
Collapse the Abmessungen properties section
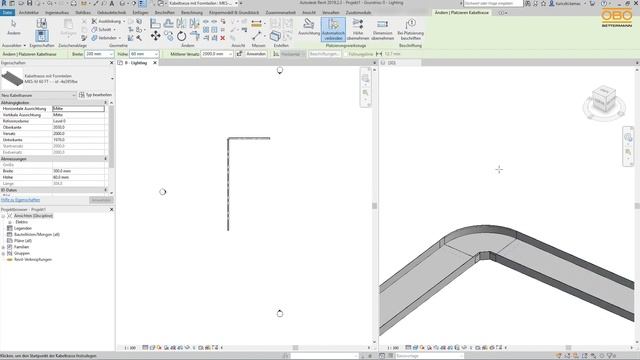106,159
